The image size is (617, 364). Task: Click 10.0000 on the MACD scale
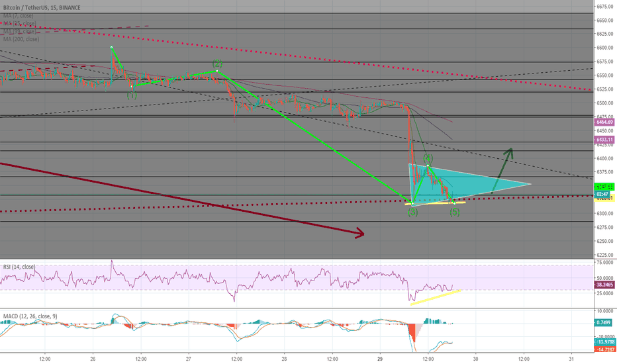pyautogui.click(x=605, y=311)
